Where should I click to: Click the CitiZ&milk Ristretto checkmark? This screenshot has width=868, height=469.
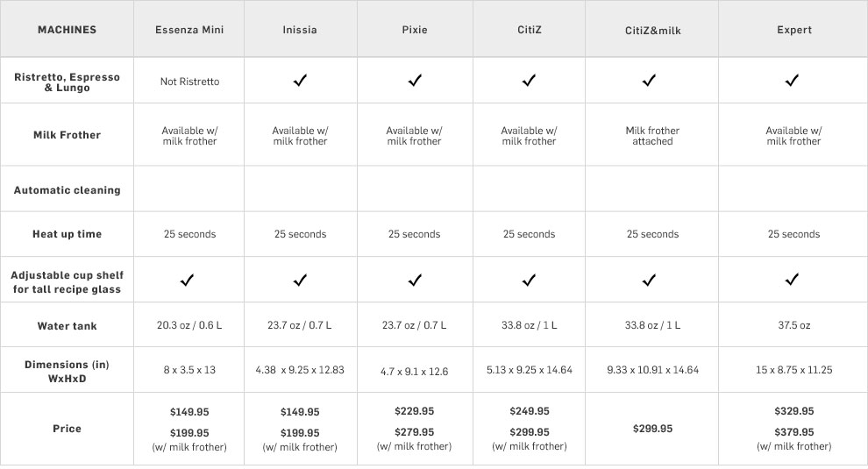(x=649, y=81)
